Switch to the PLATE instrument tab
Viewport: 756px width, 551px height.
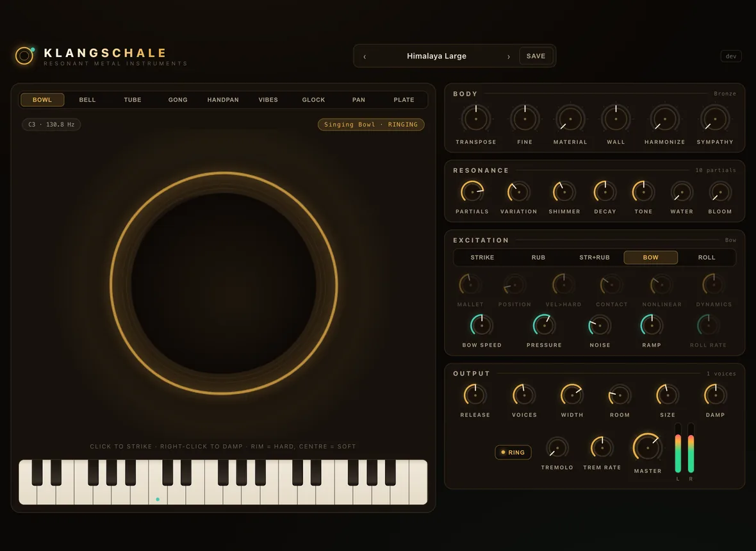click(x=404, y=100)
